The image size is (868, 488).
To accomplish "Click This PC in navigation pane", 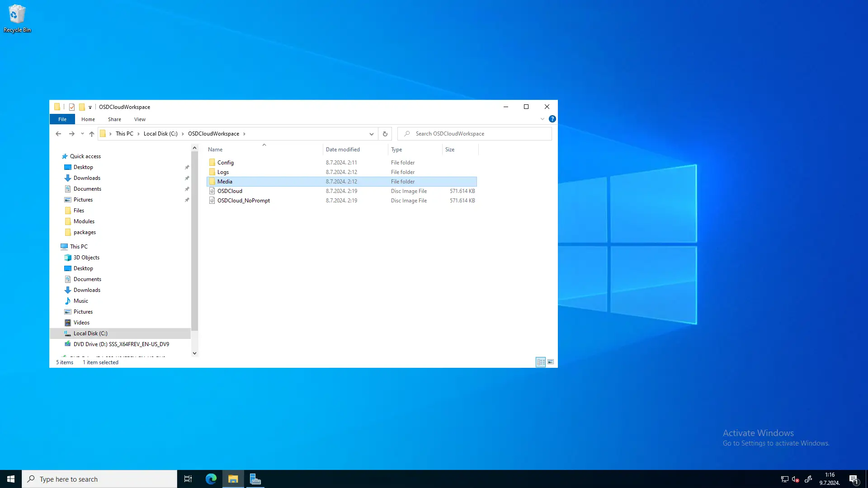I will (x=79, y=247).
